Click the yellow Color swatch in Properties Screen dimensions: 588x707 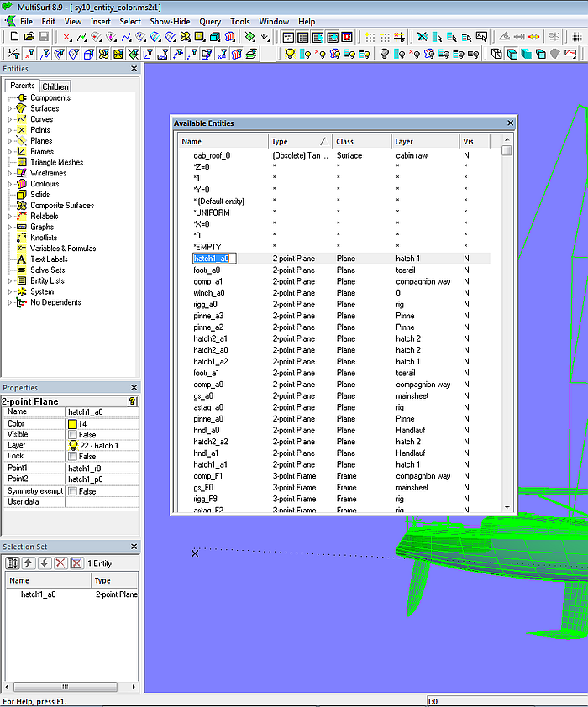point(72,424)
